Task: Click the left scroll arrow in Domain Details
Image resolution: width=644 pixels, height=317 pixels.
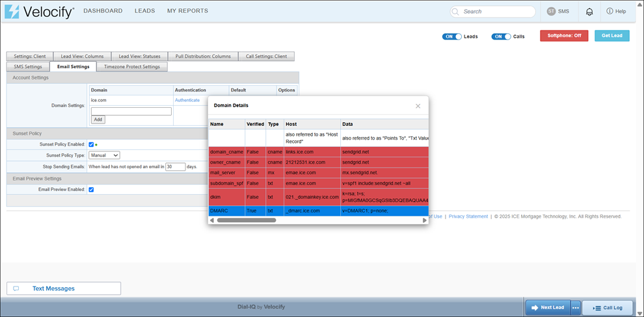Action: (x=211, y=220)
